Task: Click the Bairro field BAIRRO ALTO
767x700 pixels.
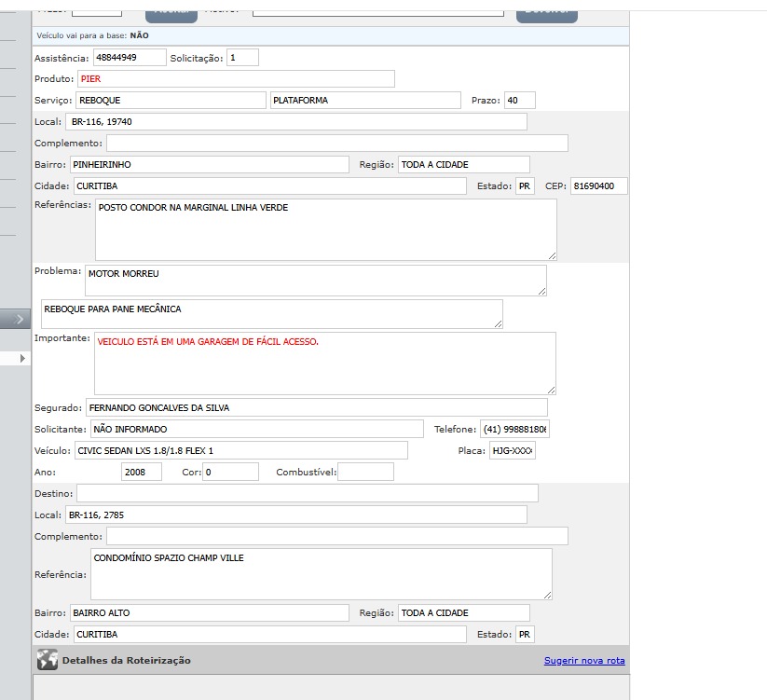Action: pos(210,613)
